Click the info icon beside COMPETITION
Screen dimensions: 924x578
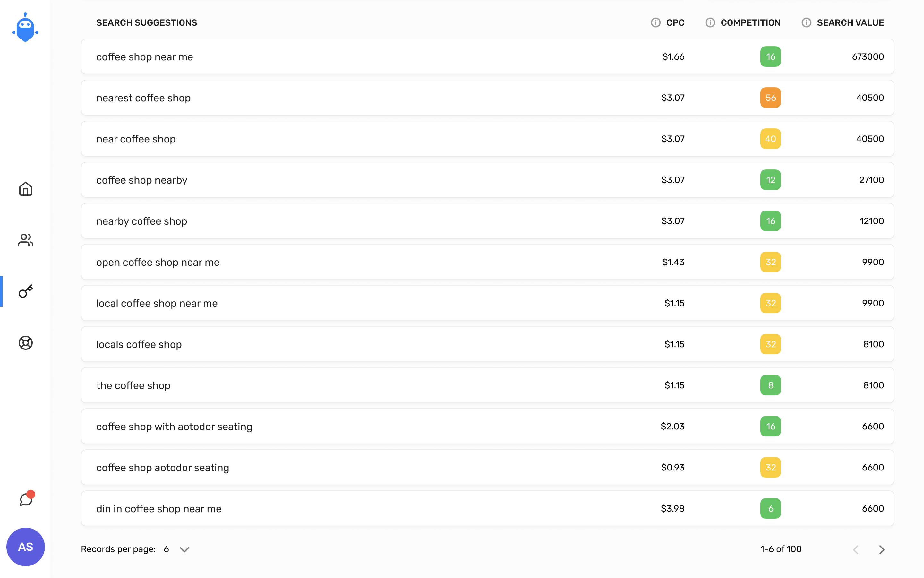pyautogui.click(x=710, y=22)
